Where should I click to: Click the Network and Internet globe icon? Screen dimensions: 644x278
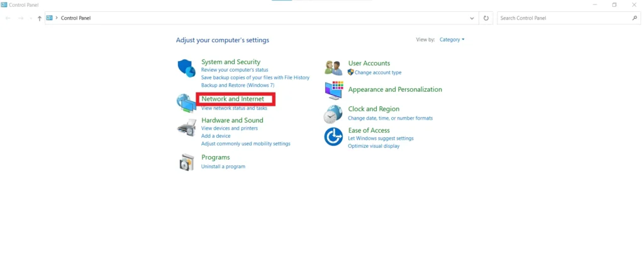click(186, 103)
